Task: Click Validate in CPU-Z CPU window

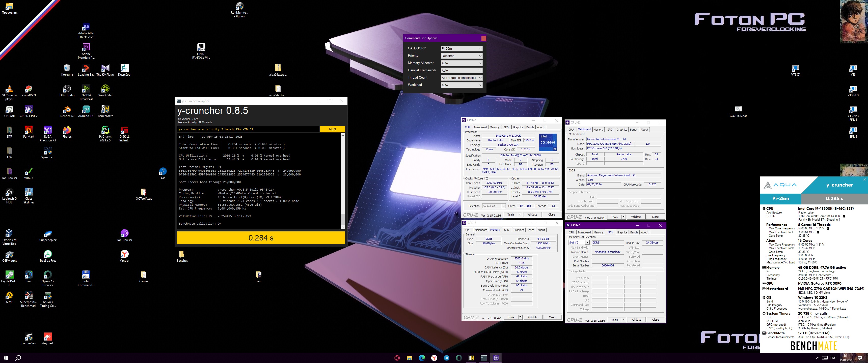Action: 532,215
